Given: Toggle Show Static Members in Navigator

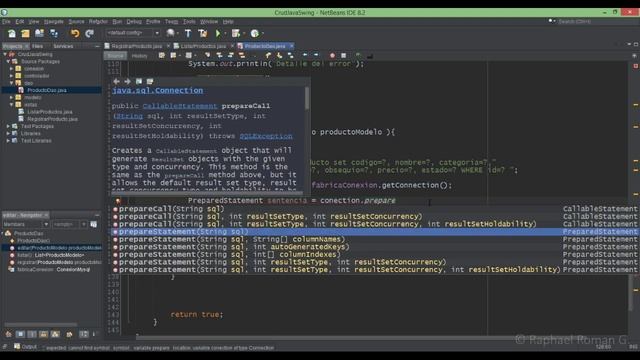Looking at the screenshot, I should pos(32,334).
